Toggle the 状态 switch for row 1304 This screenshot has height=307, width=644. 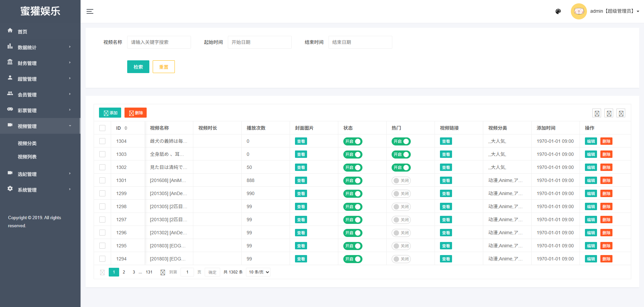tap(353, 141)
